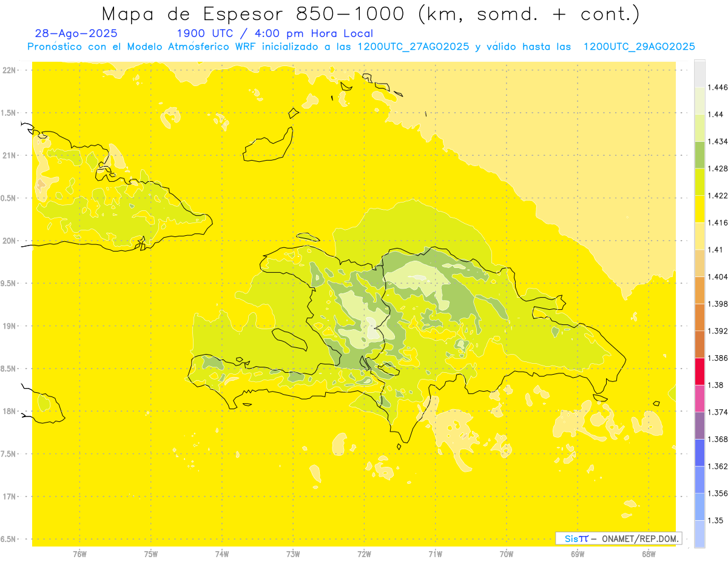The height and width of the screenshot is (562, 728).
Task: Click the longitude label '69W'
Action: 577,554
